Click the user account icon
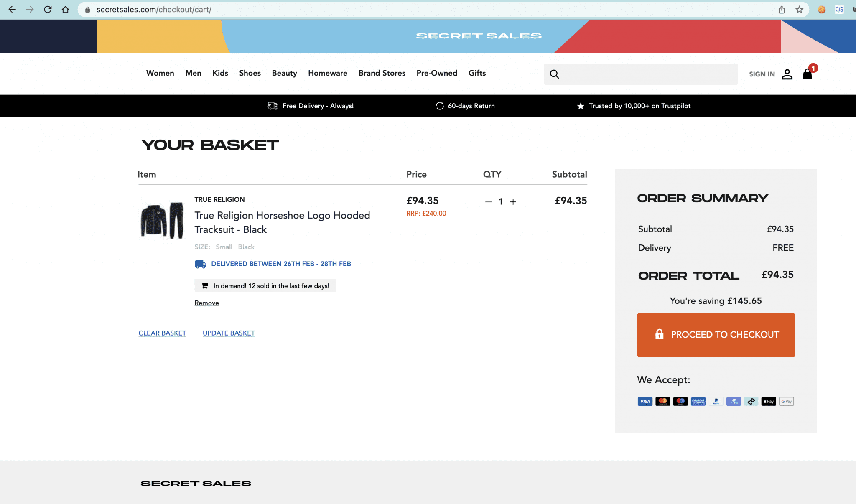Viewport: 856px width, 504px height. click(787, 74)
